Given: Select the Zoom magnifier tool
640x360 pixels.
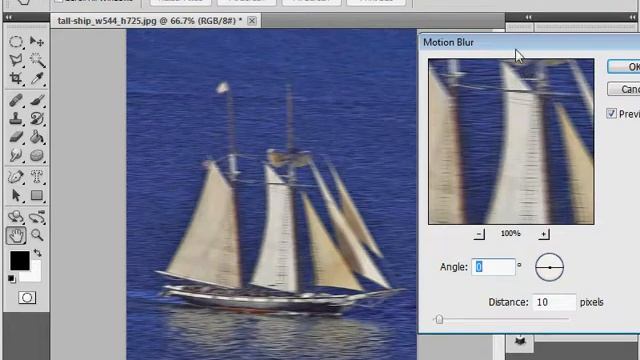Looking at the screenshot, I should click(37, 235).
